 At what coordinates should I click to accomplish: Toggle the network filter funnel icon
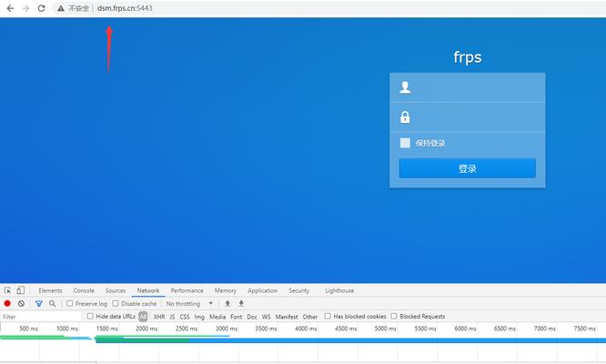click(38, 304)
